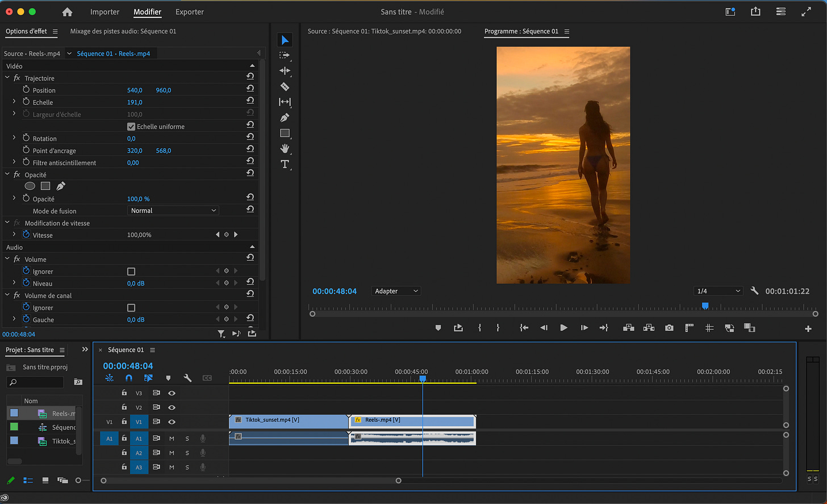Switch to the Exporter tab
Screen dimensions: 827x504
[190, 12]
